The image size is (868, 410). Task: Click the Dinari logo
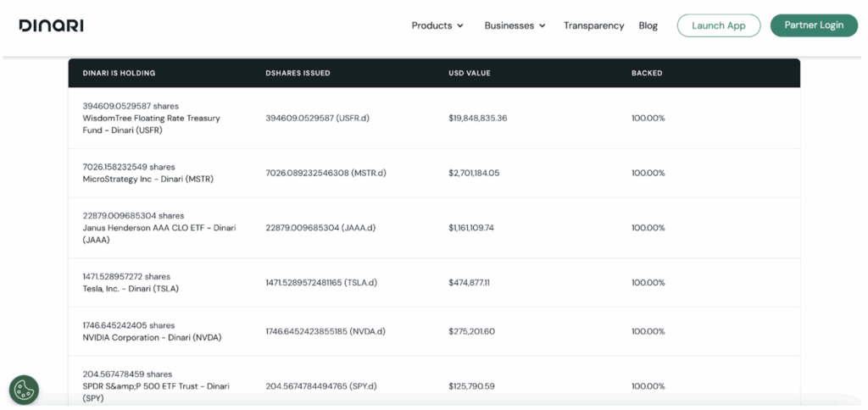[51, 25]
